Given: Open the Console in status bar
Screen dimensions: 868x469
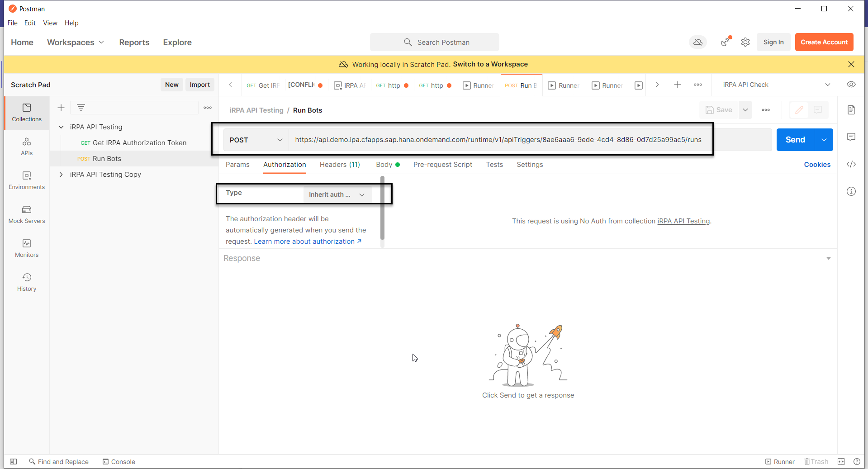Looking at the screenshot, I should [119, 462].
